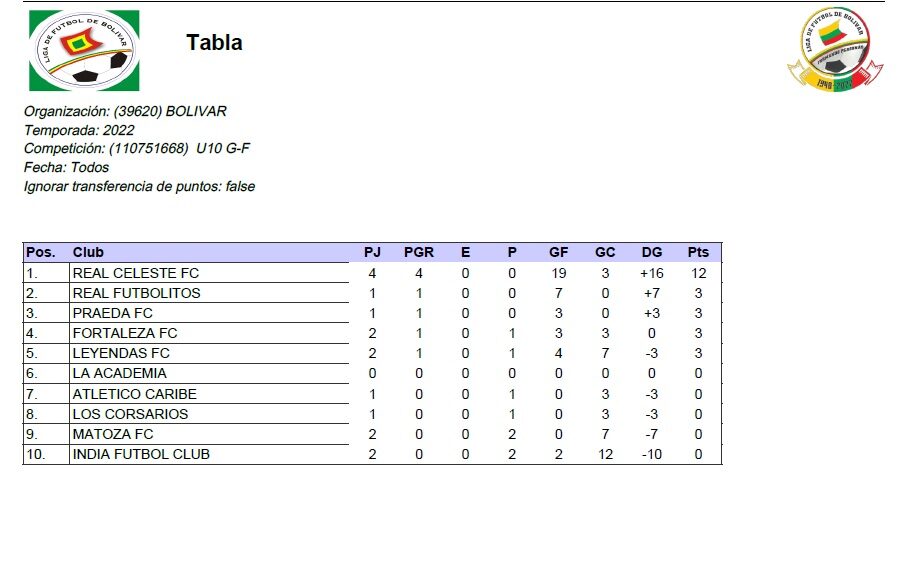Image resolution: width=916 pixels, height=572 pixels.
Task: Click the Competición U10 G-F line
Action: 137,149
